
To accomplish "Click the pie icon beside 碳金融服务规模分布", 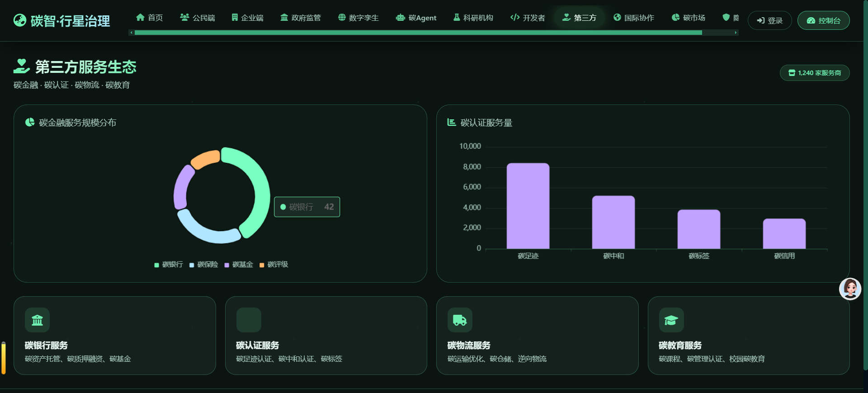I will (x=30, y=122).
